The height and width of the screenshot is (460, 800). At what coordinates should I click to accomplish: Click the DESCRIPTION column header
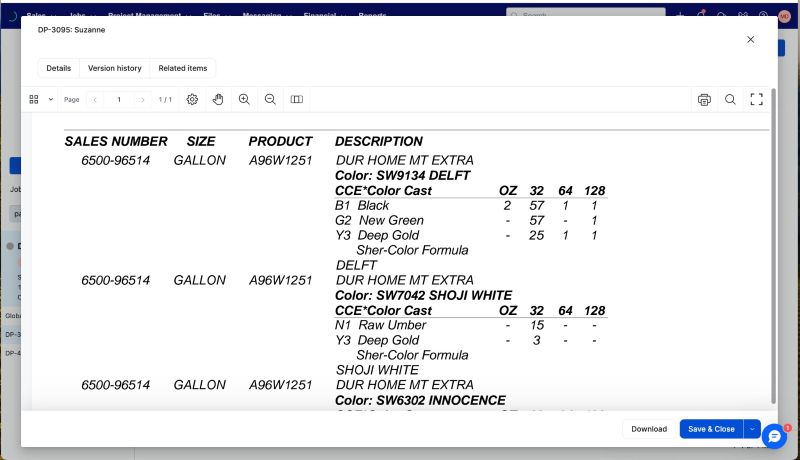(x=379, y=141)
